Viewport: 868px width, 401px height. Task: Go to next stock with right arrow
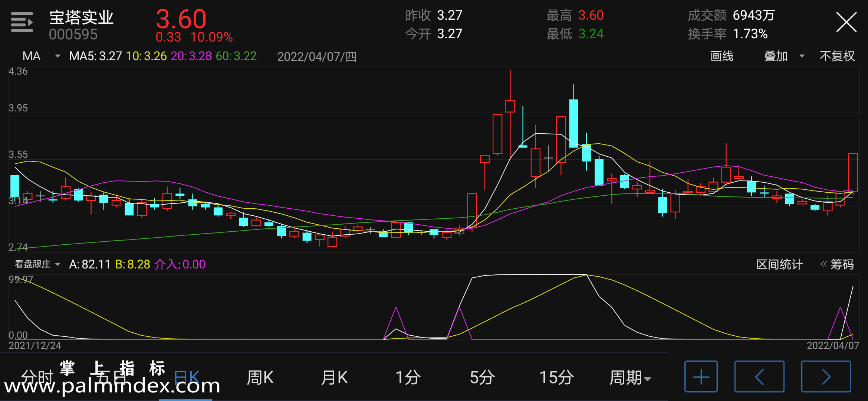click(x=826, y=376)
